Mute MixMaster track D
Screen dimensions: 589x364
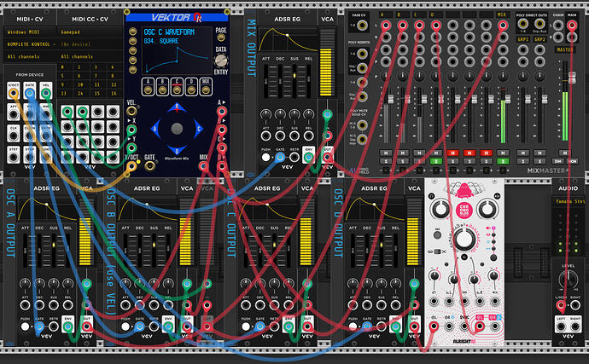click(x=435, y=153)
